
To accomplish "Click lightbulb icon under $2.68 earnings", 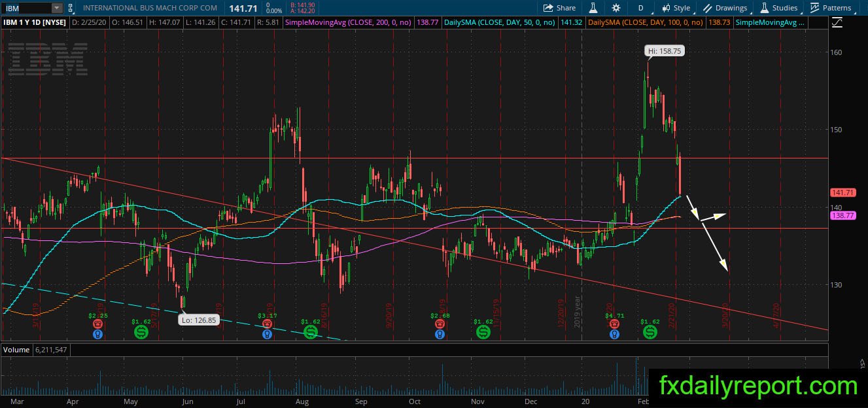I will point(440,334).
